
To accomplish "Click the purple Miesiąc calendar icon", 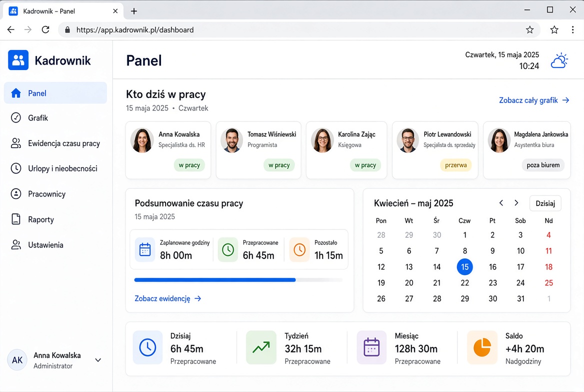I will [371, 347].
